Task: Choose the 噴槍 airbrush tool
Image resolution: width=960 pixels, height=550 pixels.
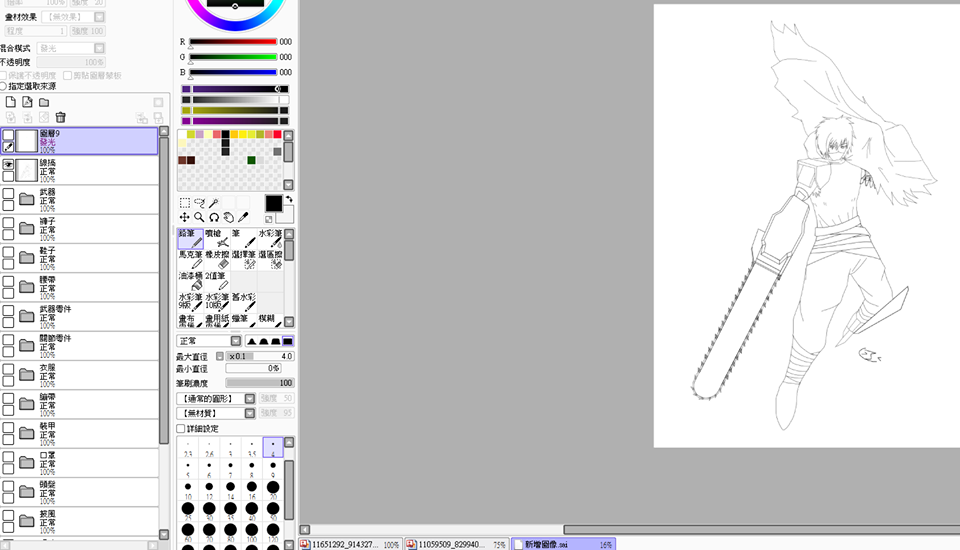Action: pyautogui.click(x=217, y=239)
